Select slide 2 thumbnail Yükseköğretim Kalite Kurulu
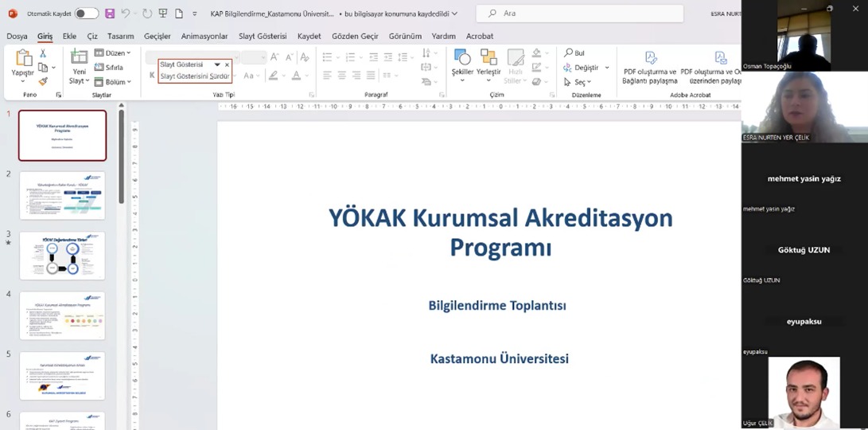The image size is (868, 430). pos(62,196)
